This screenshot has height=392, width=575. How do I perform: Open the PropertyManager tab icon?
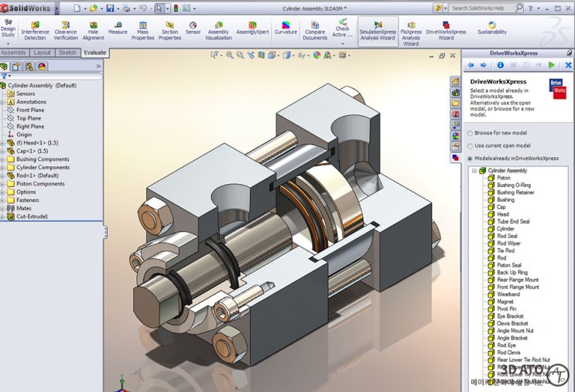coord(16,66)
